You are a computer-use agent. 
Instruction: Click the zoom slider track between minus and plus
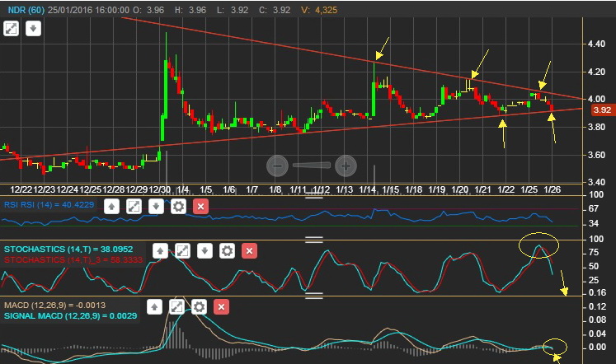312,166
